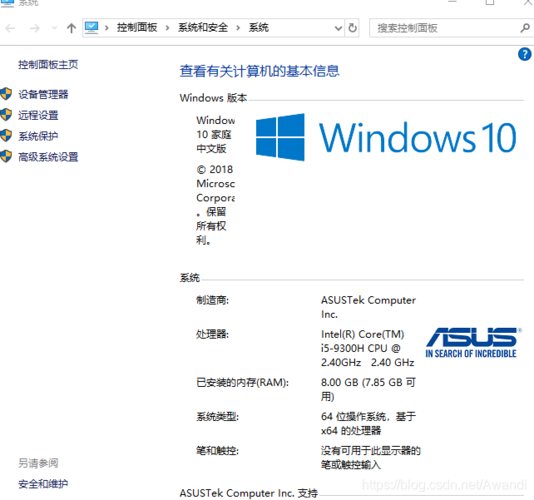Viewport: 534px width, 500px height.
Task: Refresh the control panel page
Action: tap(352, 28)
